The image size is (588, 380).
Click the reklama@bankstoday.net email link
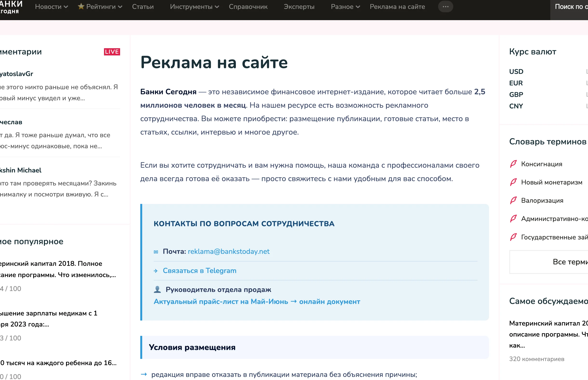click(228, 251)
